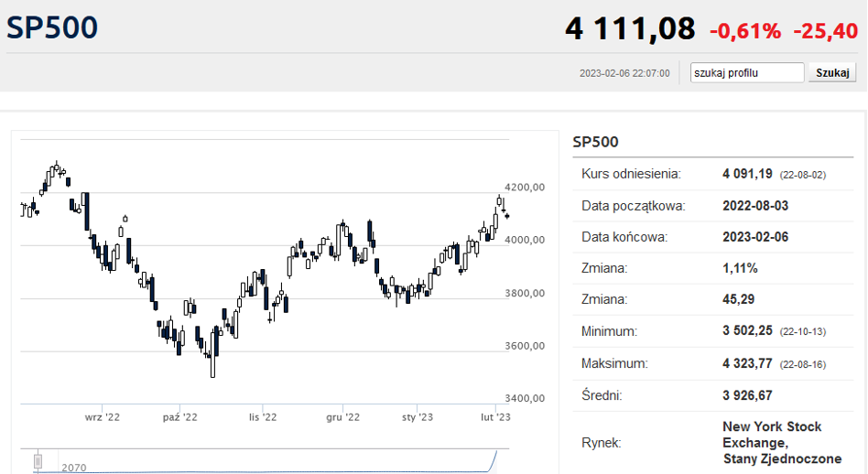The image size is (868, 474).
Task: Select the Data końcowa 2023-02-06 value
Action: click(755, 237)
